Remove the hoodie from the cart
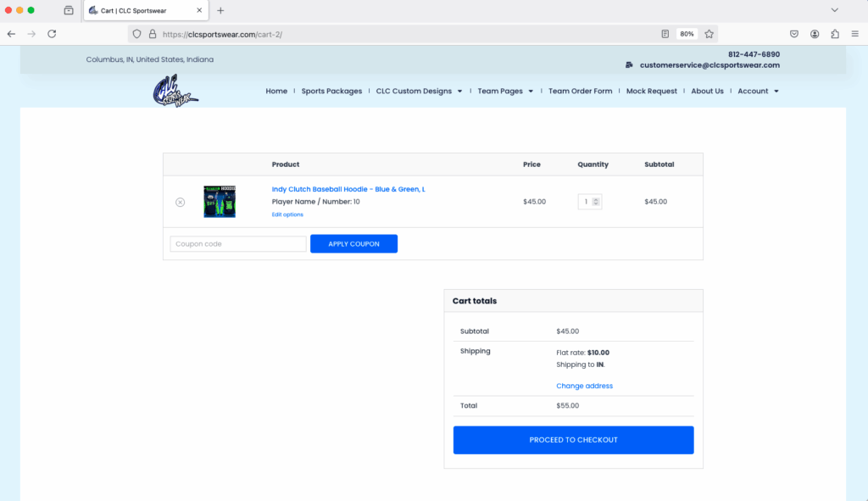 (180, 202)
